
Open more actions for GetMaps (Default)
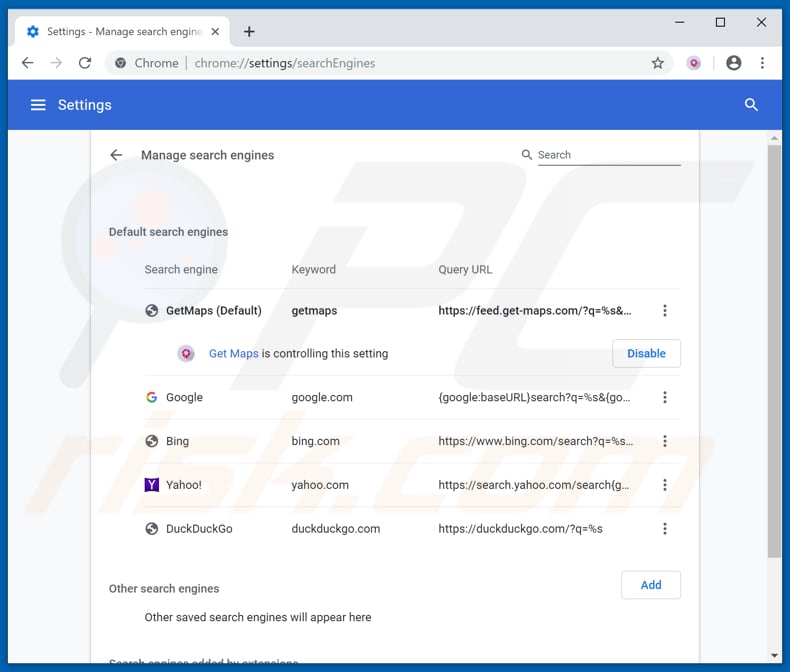click(665, 310)
